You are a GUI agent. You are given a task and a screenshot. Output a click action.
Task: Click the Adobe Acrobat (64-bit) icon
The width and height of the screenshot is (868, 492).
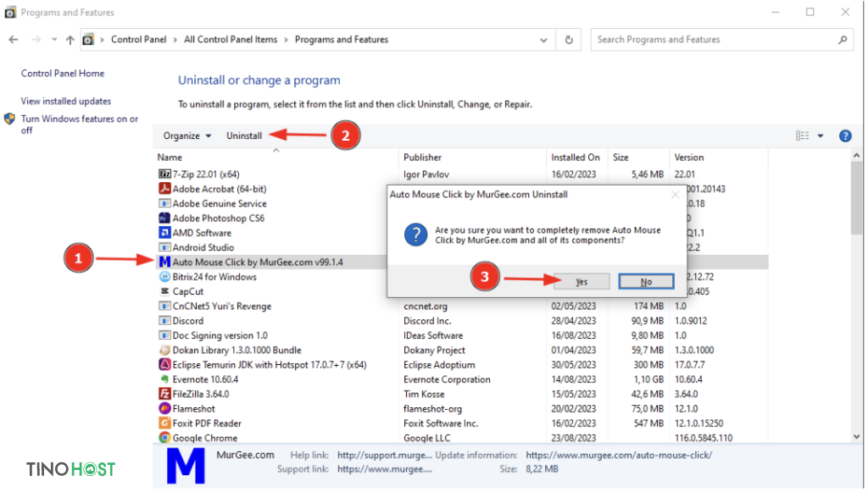click(164, 189)
